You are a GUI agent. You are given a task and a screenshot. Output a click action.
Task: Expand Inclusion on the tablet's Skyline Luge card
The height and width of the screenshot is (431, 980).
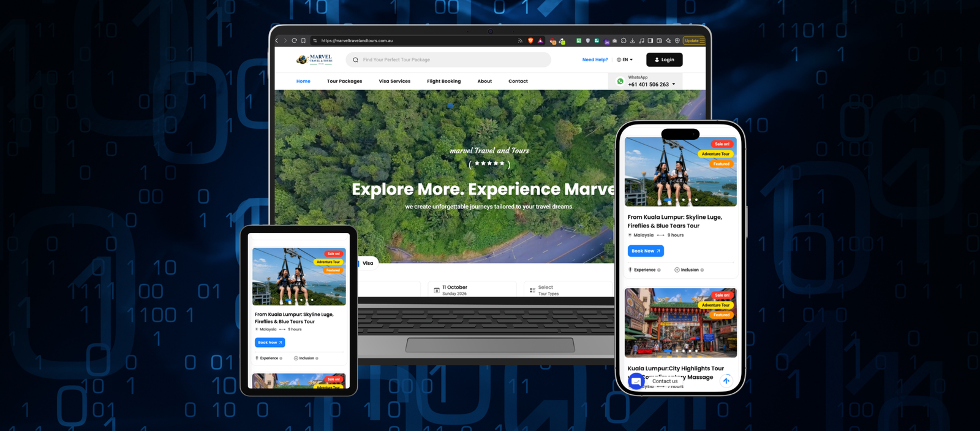point(306,358)
